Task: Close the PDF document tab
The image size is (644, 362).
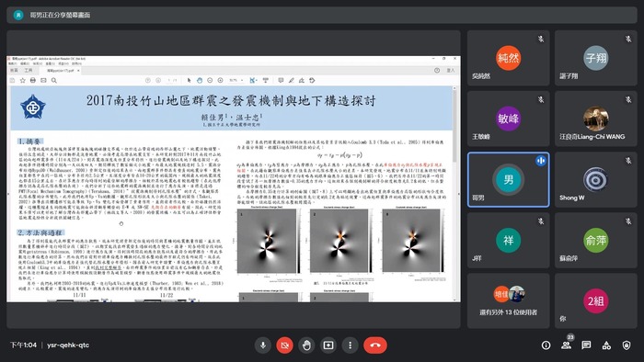Action: (78, 71)
